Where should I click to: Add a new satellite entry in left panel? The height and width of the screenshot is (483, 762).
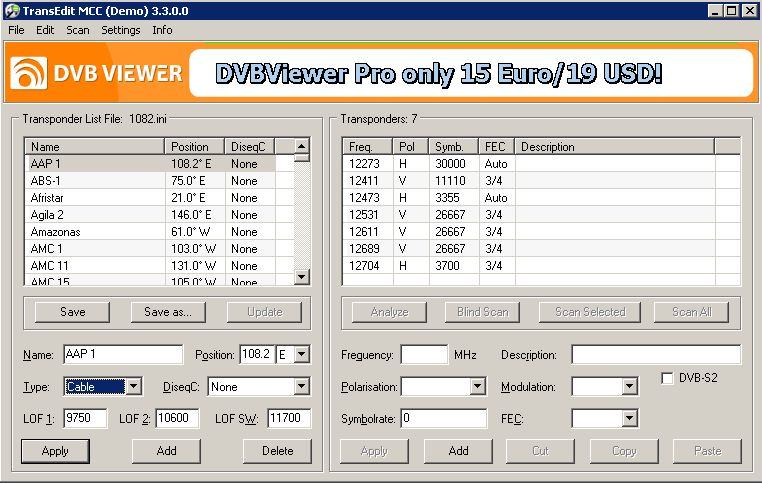[x=166, y=451]
